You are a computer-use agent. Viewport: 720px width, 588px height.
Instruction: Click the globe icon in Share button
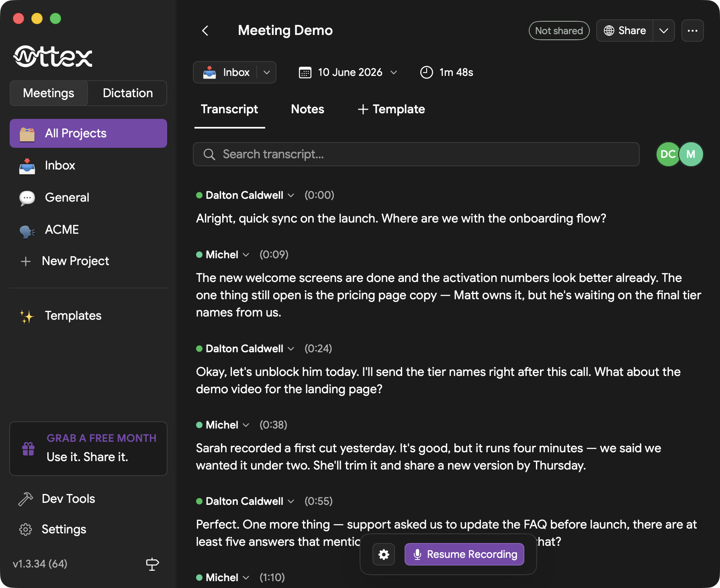point(609,31)
